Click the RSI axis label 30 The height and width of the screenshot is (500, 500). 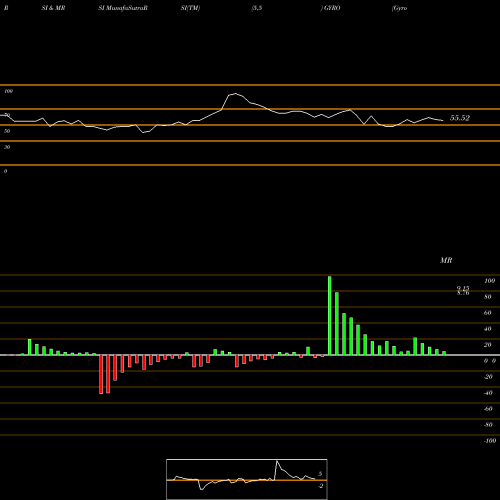click(x=7, y=147)
